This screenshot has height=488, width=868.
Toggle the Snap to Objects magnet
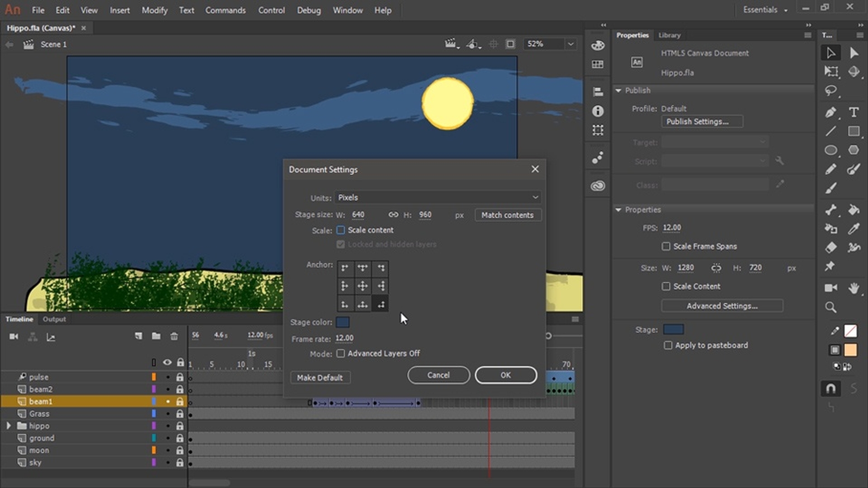(831, 388)
